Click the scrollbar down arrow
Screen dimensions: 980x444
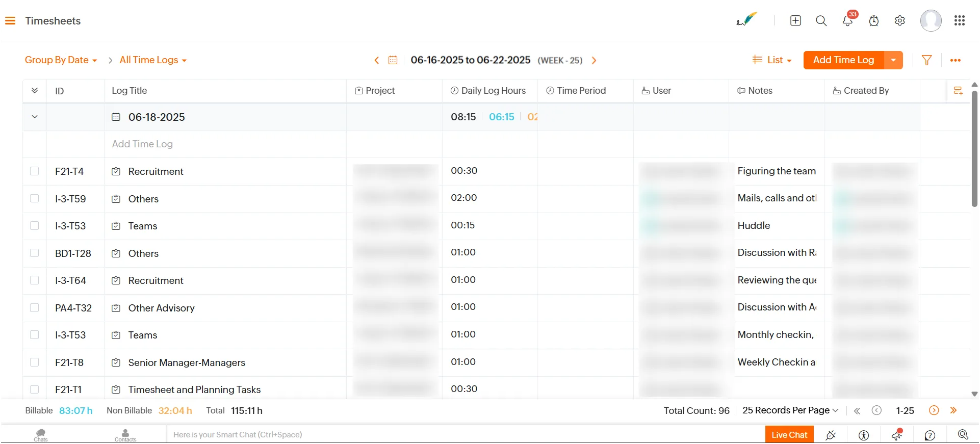[974, 394]
